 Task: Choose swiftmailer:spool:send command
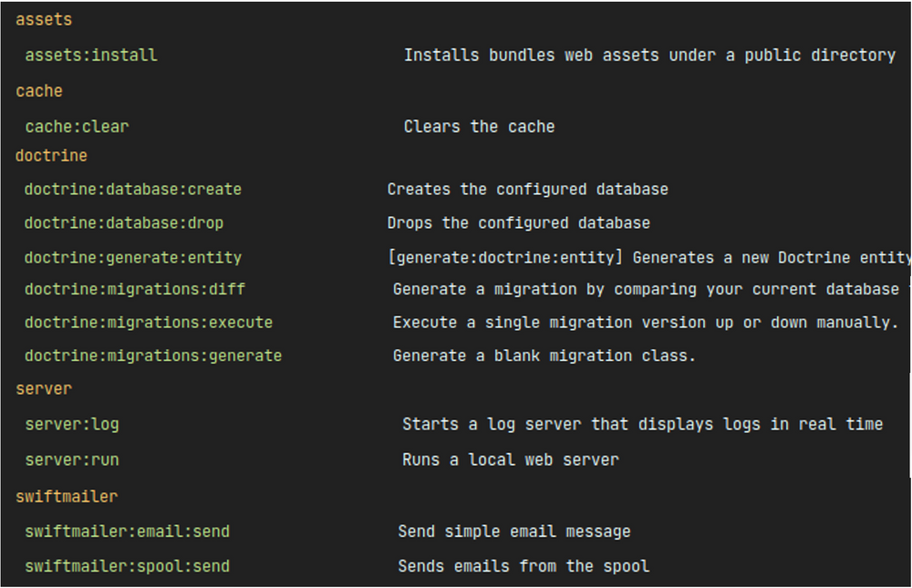[x=128, y=566]
